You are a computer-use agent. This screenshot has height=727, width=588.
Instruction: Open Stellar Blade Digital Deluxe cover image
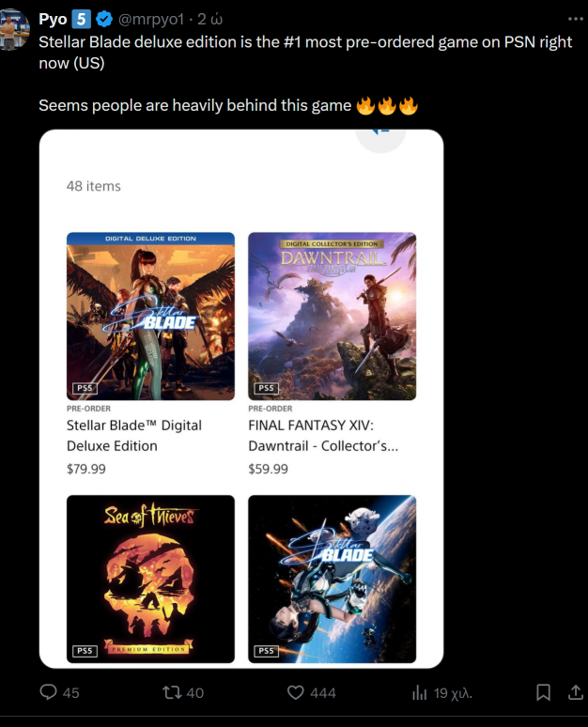pos(150,317)
